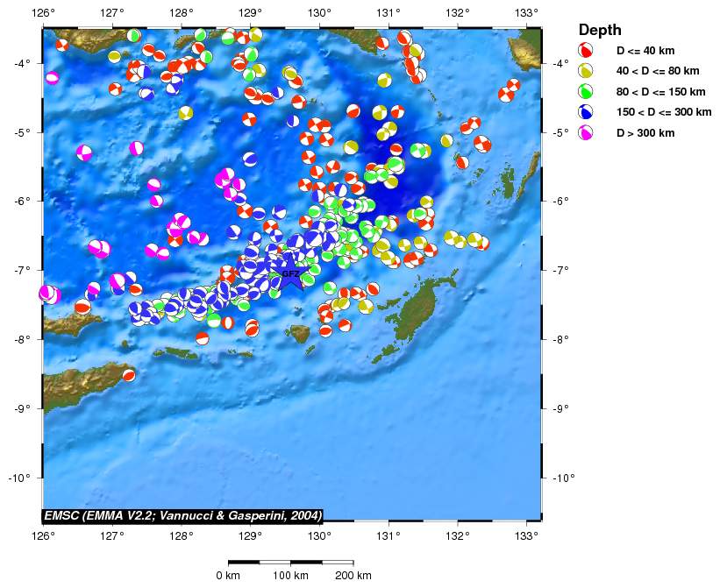720x588 pixels.
Task: Select yellow beachball near 130.95°E, 4.25°S
Action: coord(385,81)
